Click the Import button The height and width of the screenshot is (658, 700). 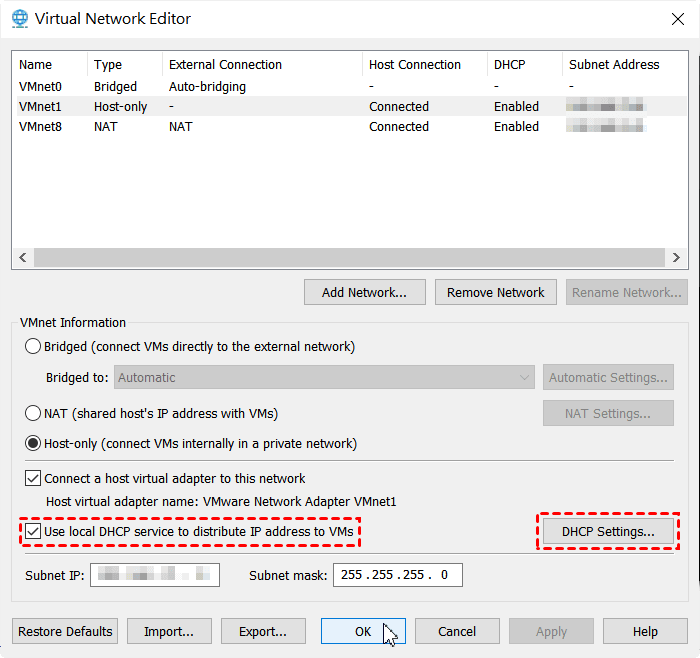[x=169, y=631]
